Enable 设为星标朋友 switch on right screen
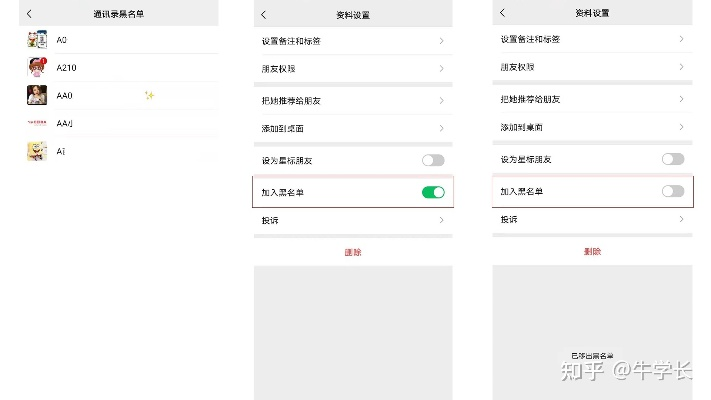 (x=673, y=159)
